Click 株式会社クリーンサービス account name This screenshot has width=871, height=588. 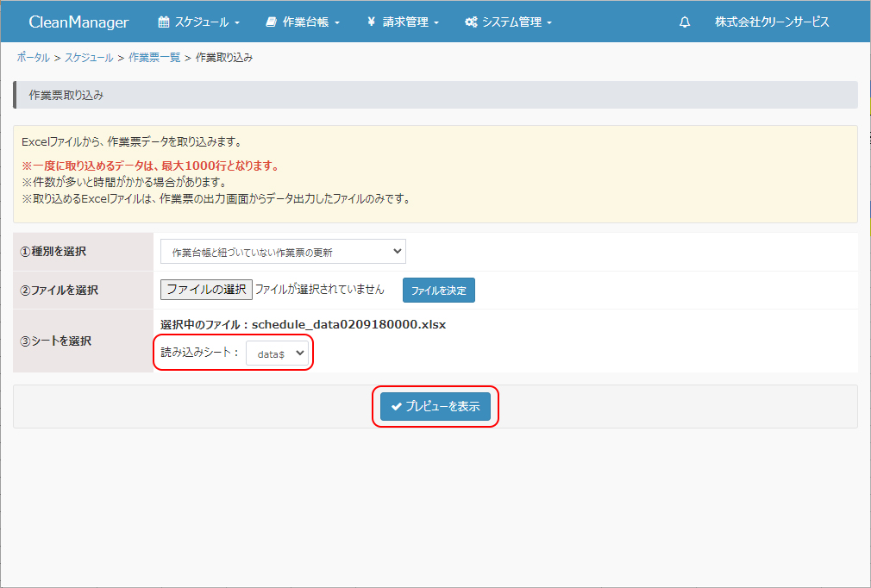pos(772,22)
